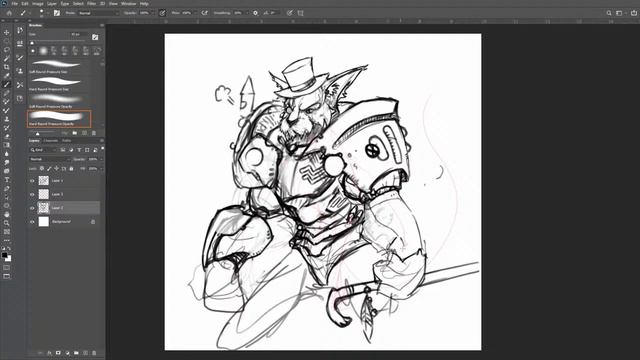Click the symmetry paint options icon
This screenshot has height=360, width=640.
point(301,13)
